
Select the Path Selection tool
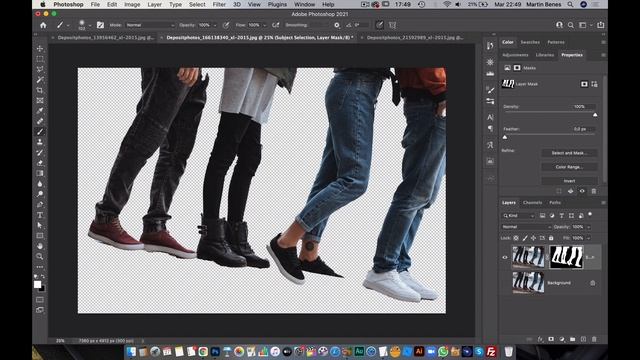click(40, 225)
